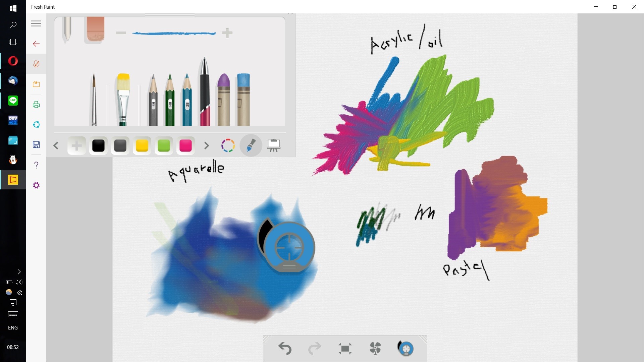
Task: Open the save option in sidebar
Action: tap(36, 144)
